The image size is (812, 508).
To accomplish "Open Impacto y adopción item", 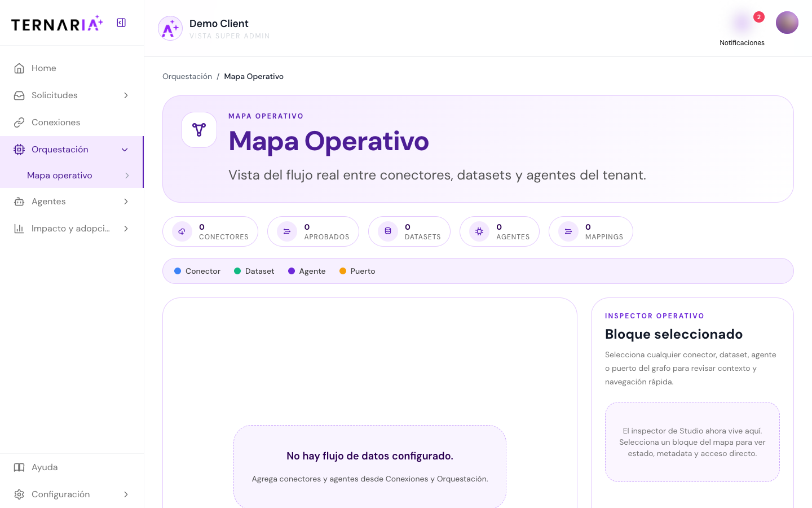I will 72,229.
